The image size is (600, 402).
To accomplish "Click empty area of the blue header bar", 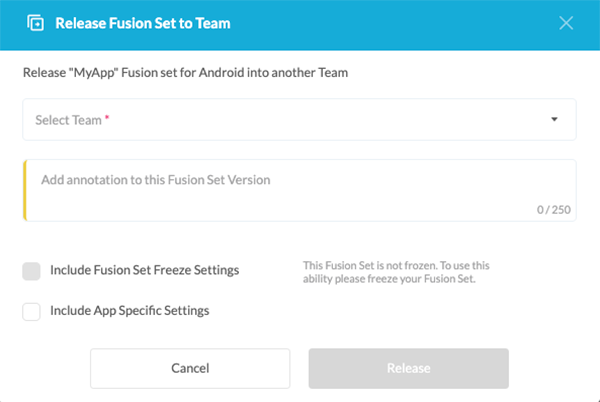I will 400,23.
